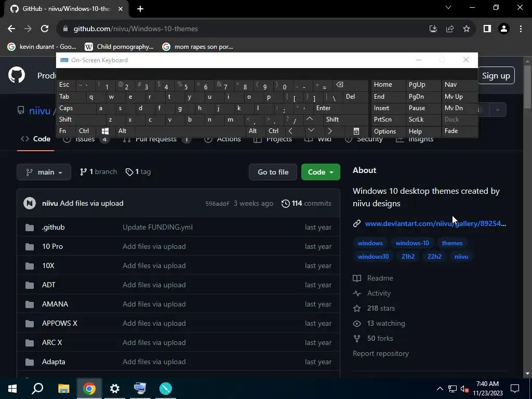The image size is (532, 399).
Task: Open the .github folder
Action: [x=54, y=228]
